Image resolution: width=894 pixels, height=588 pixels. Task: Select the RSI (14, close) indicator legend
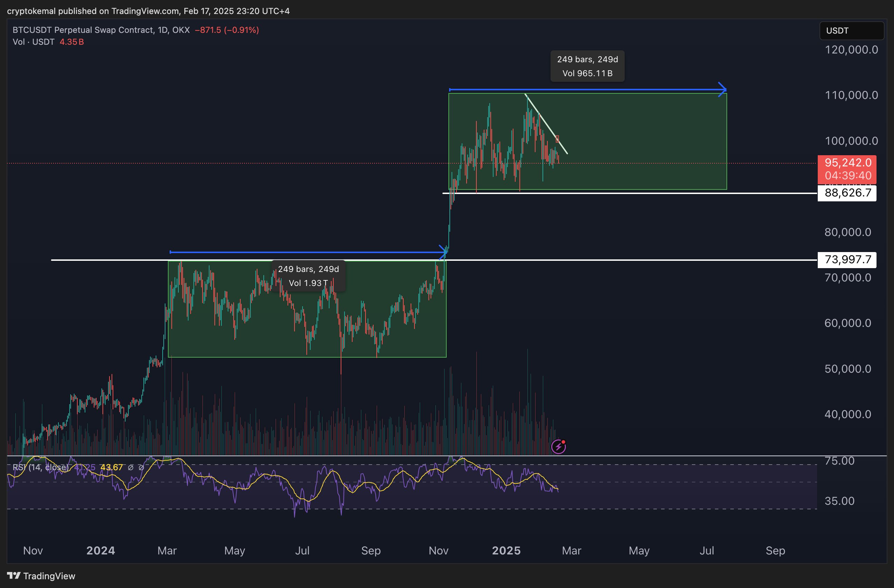pos(41,467)
